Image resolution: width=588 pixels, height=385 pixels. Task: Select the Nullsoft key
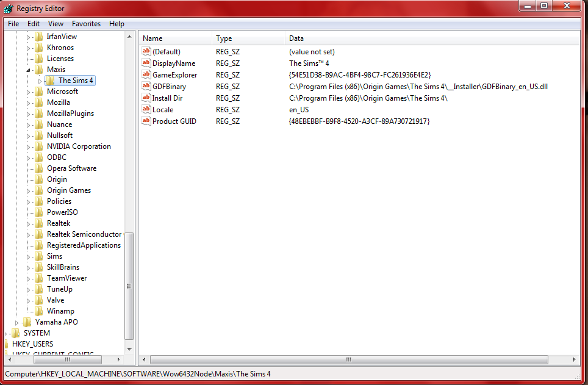60,135
